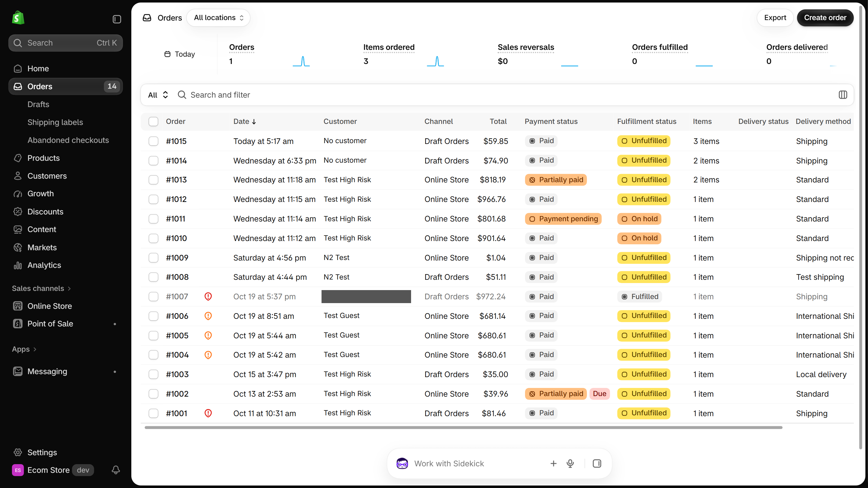Select checkbox for order #1013
Image resolution: width=868 pixels, height=488 pixels.
[x=153, y=180]
